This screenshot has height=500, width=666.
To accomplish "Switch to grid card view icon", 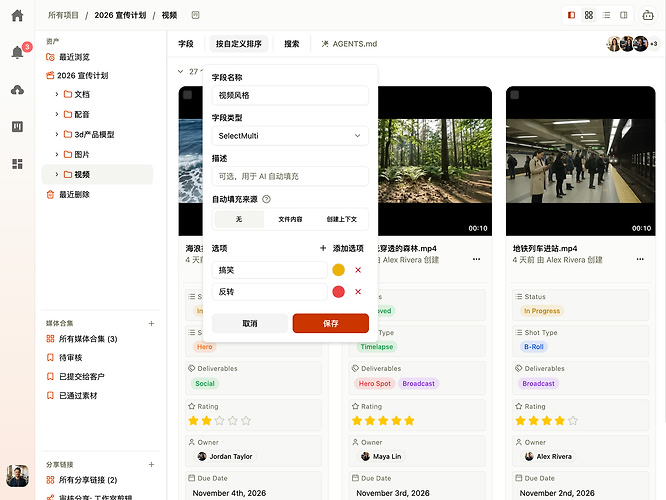I will 589,15.
